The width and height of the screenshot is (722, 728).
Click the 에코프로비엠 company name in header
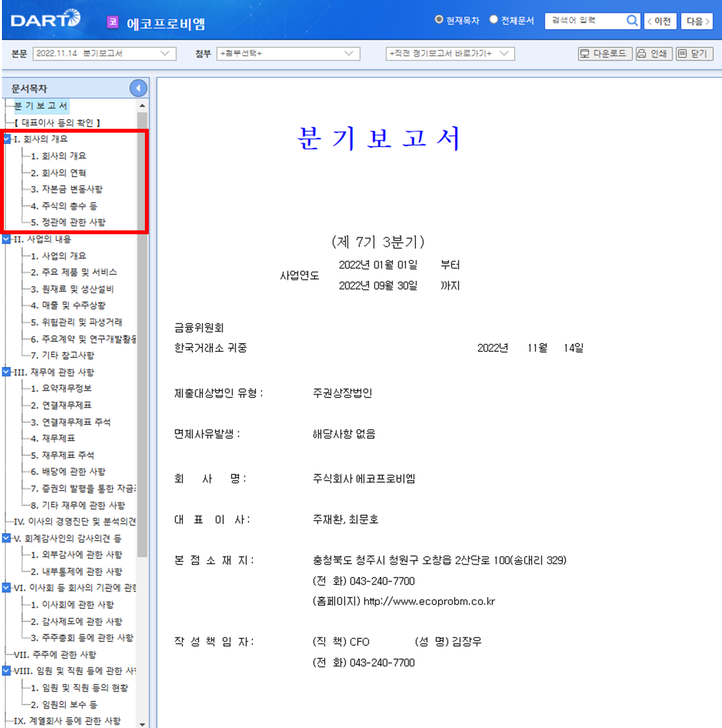(166, 23)
